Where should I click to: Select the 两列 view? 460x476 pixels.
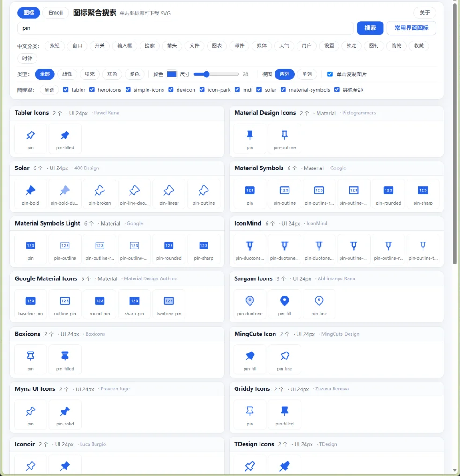pos(284,74)
